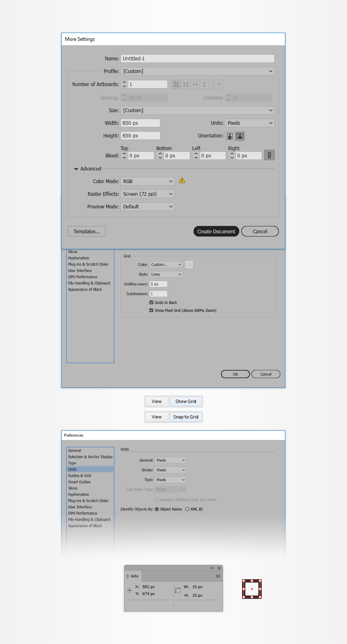The image size is (347, 644).
Task: Click the Right bleed value field
Action: click(x=249, y=156)
